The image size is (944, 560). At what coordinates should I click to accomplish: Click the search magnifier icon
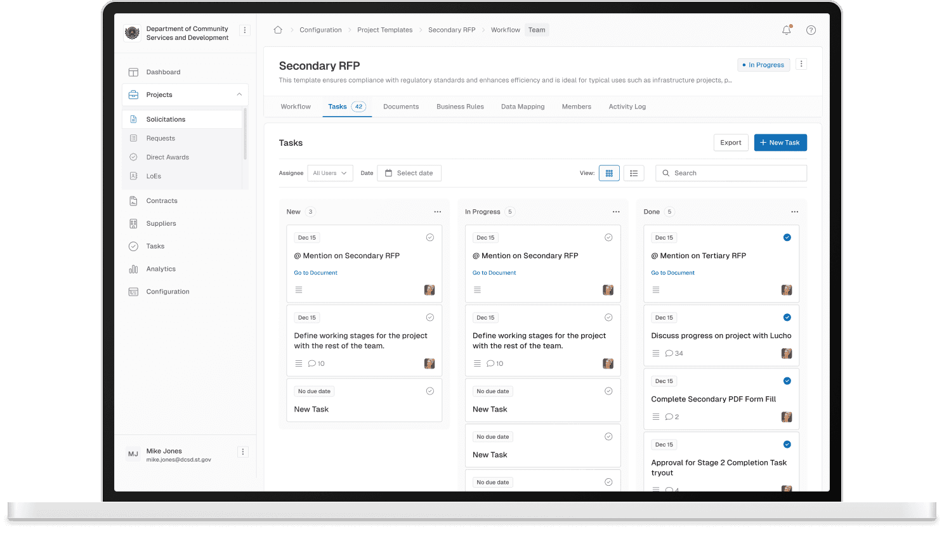[x=666, y=173]
